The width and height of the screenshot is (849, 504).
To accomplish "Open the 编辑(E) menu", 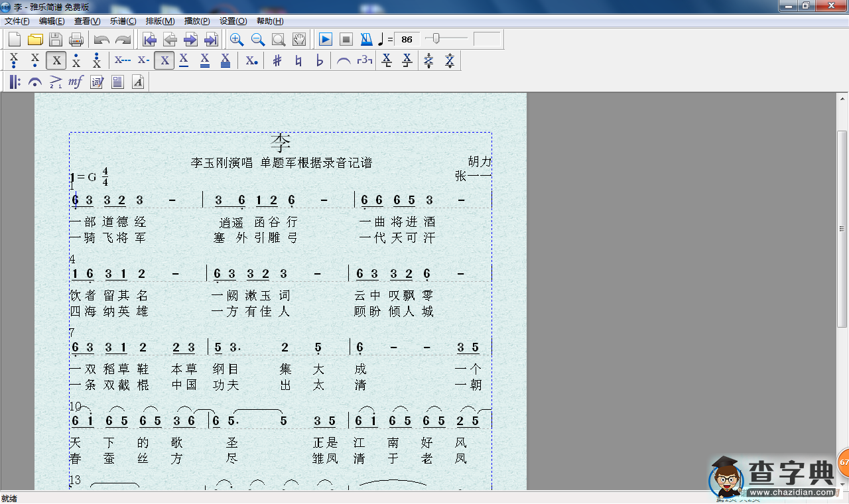I will (x=52, y=21).
